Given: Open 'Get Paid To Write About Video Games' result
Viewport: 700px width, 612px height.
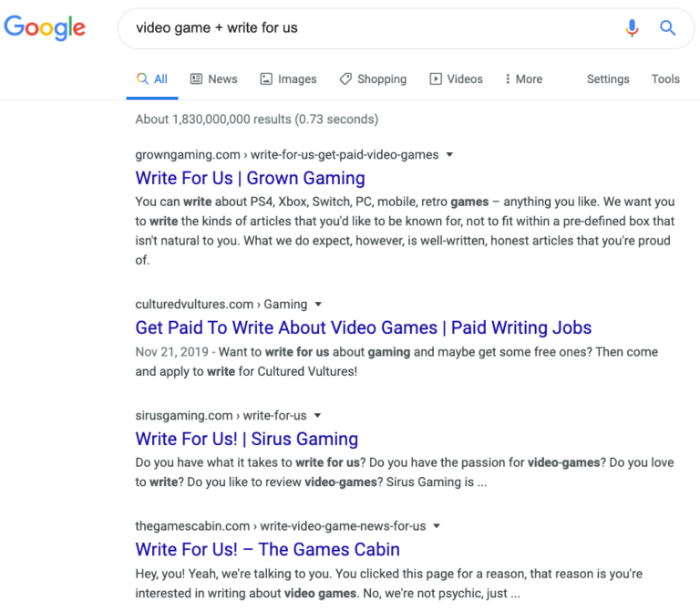Looking at the screenshot, I should 364,327.
